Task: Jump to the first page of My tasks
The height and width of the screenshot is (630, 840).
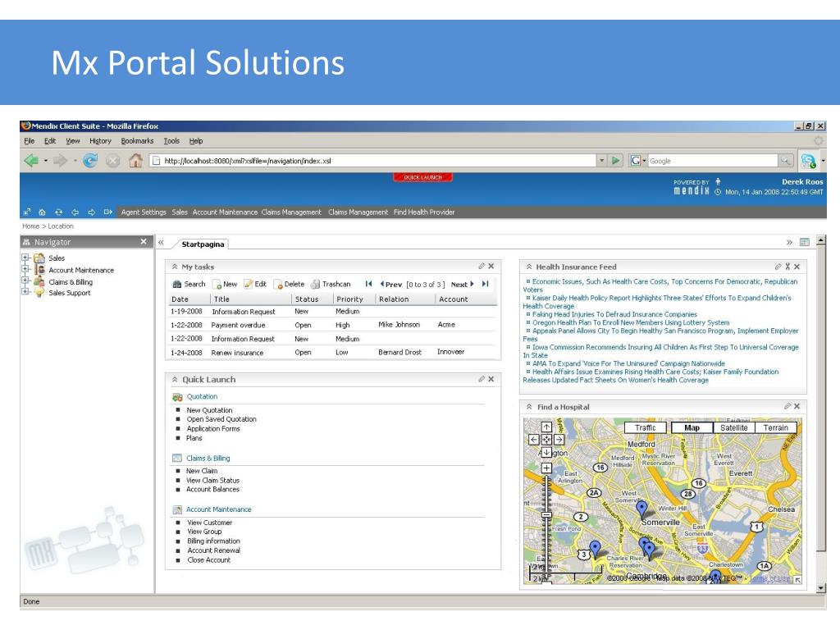Action: pos(368,284)
